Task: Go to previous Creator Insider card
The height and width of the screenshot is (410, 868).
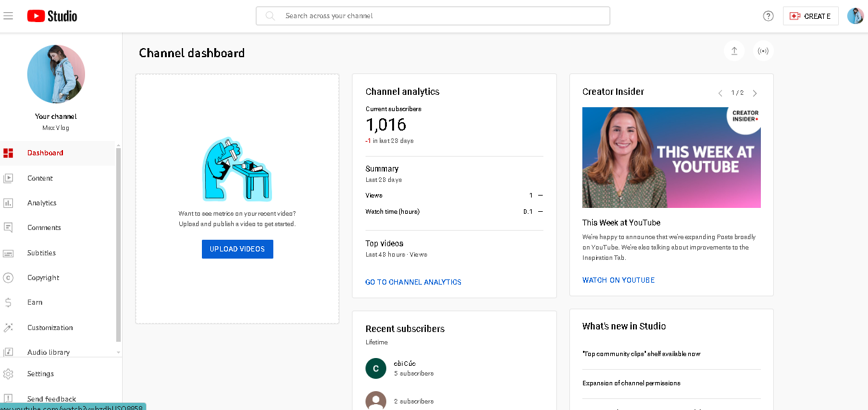Action: (720, 93)
